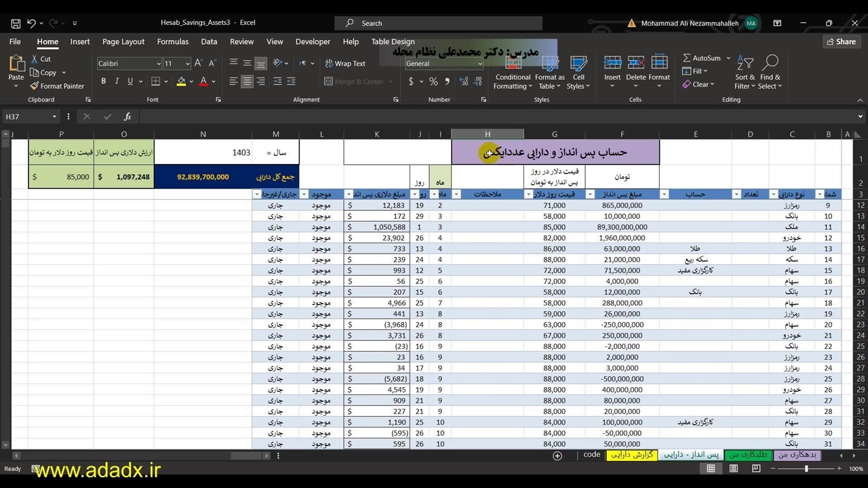Click the Insert Function fx icon
Screen dimensions: 868x488
(x=127, y=117)
